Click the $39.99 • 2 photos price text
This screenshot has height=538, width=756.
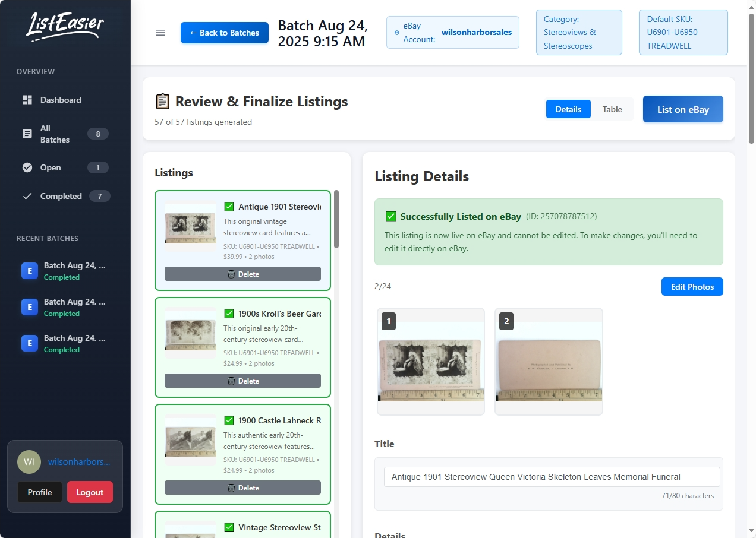pos(249,257)
